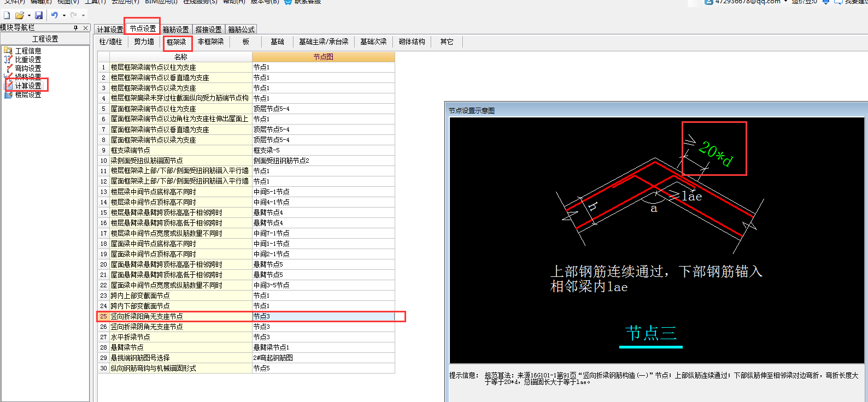Click the green 20*d dimension in diagram
The height and width of the screenshot is (402, 868).
click(x=715, y=153)
